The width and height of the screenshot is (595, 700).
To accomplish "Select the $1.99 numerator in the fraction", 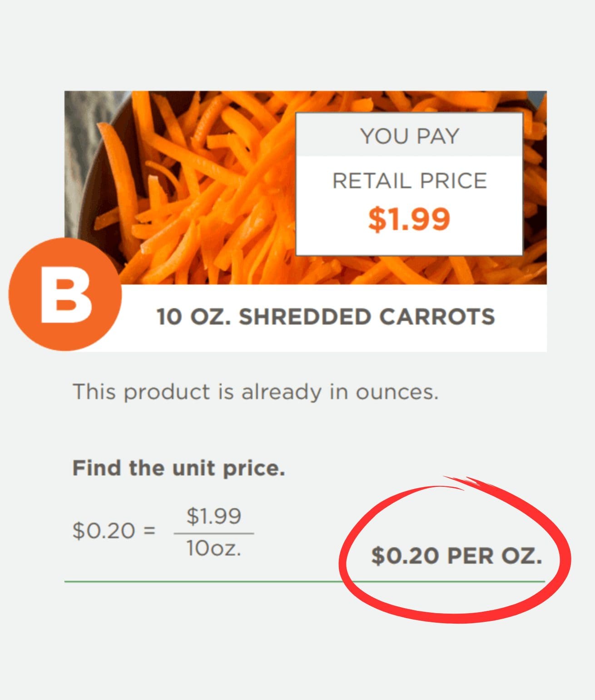I will (x=214, y=516).
